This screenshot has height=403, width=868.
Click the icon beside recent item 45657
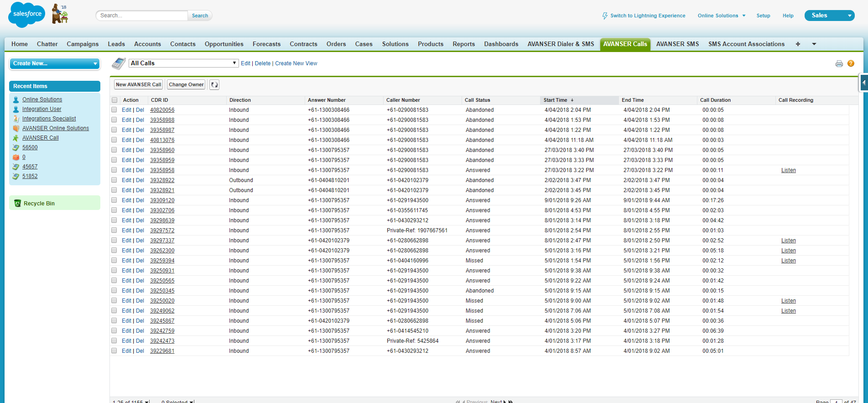(x=16, y=167)
